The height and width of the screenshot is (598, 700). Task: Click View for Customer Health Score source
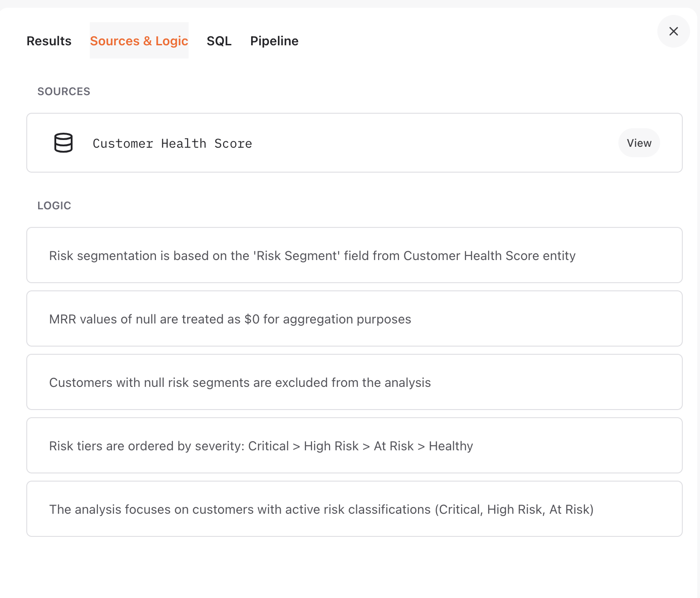(x=639, y=143)
